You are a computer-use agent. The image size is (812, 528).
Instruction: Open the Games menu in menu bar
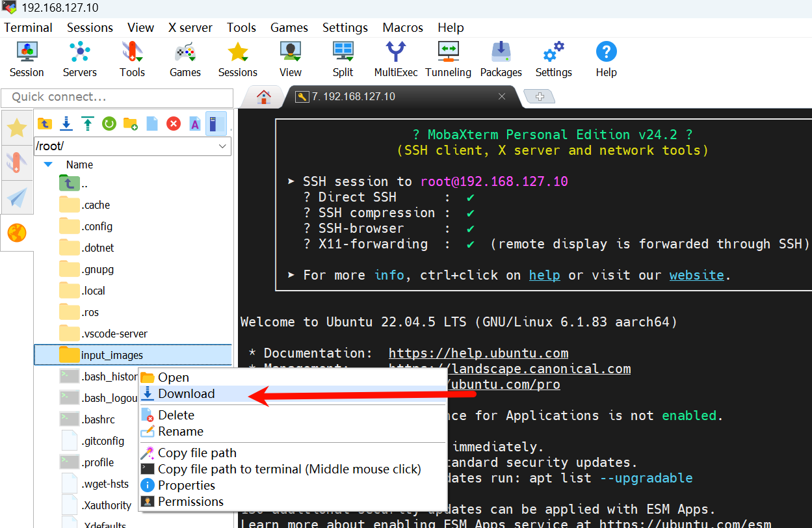(289, 27)
